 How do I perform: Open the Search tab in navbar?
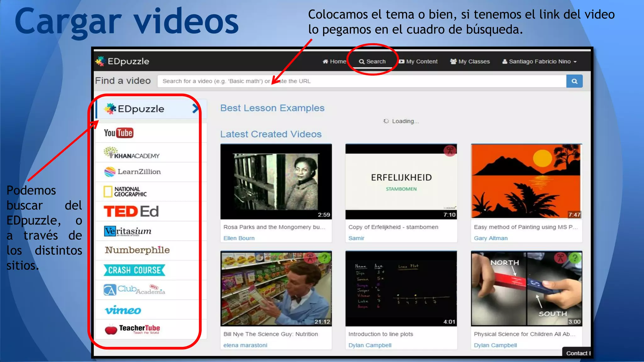[372, 62]
